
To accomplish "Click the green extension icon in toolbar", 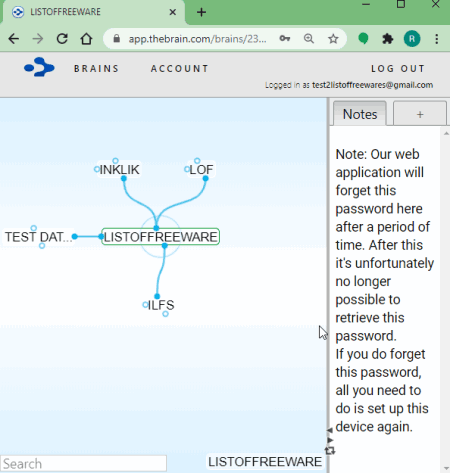I will click(363, 39).
